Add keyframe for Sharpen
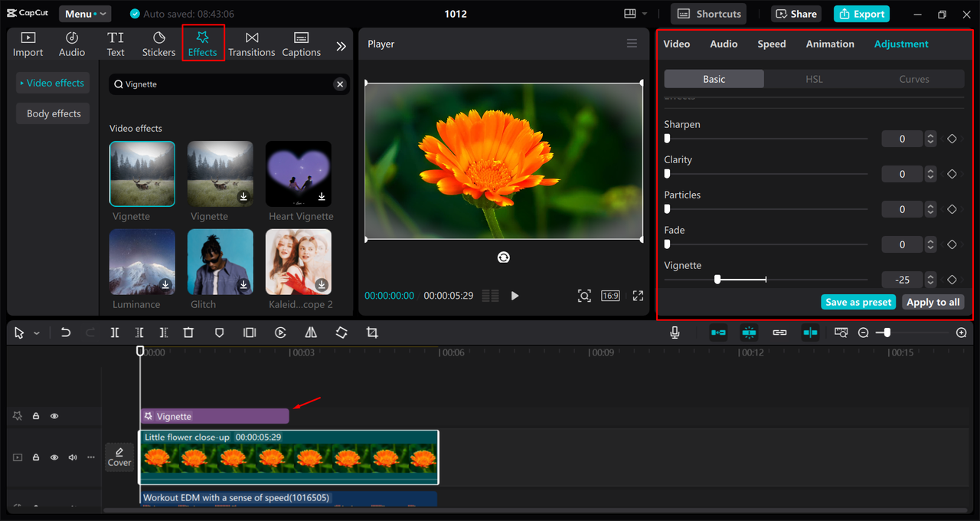Viewport: 980px width, 521px height. (952, 139)
